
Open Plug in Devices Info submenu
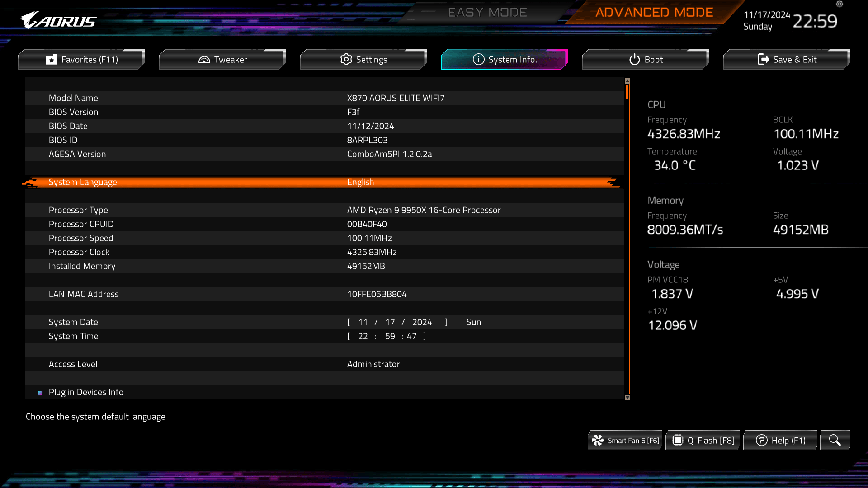pyautogui.click(x=86, y=392)
